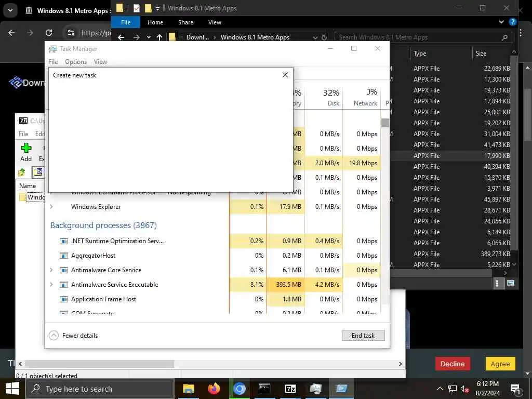Close the Create new task dialog

(x=285, y=75)
